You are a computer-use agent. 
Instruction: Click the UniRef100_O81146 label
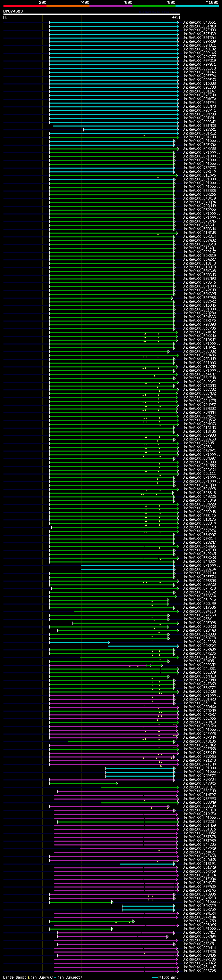[x=199, y=72]
